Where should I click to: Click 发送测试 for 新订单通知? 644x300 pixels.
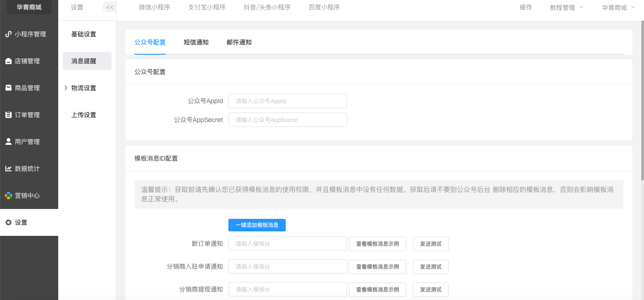tap(431, 243)
